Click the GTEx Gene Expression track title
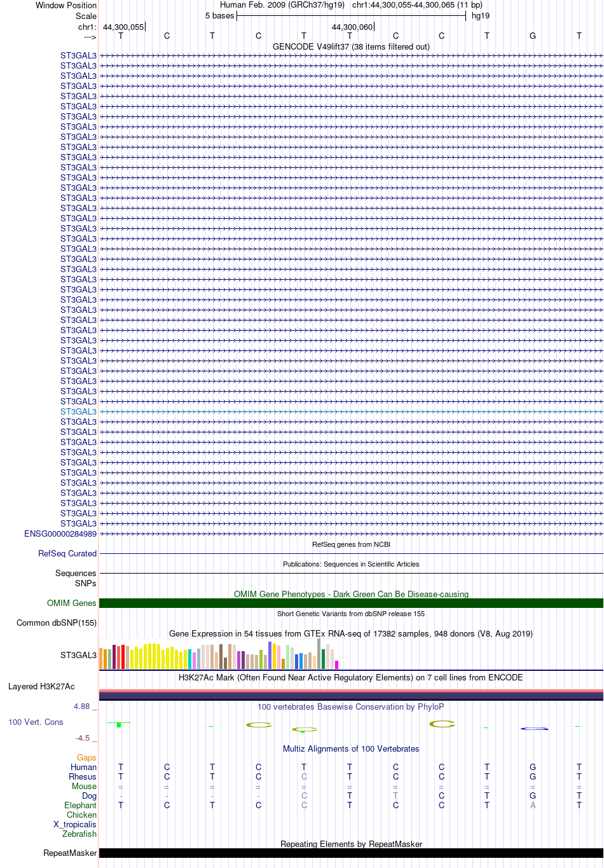 point(351,633)
